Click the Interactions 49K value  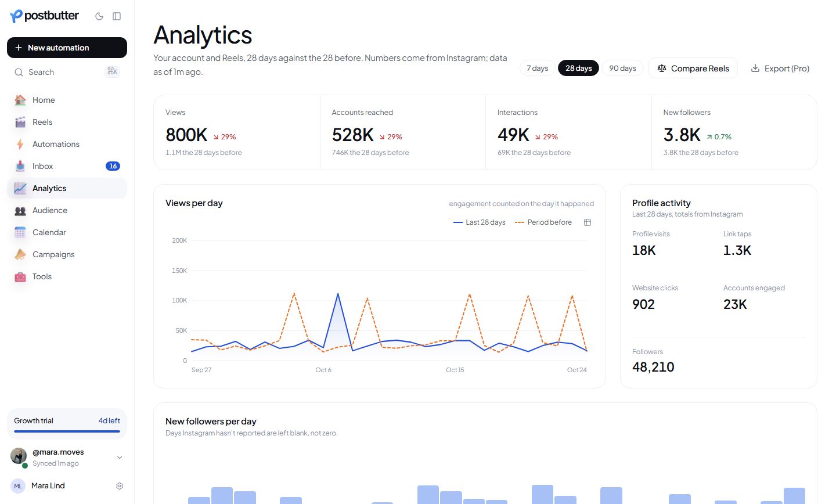513,135
